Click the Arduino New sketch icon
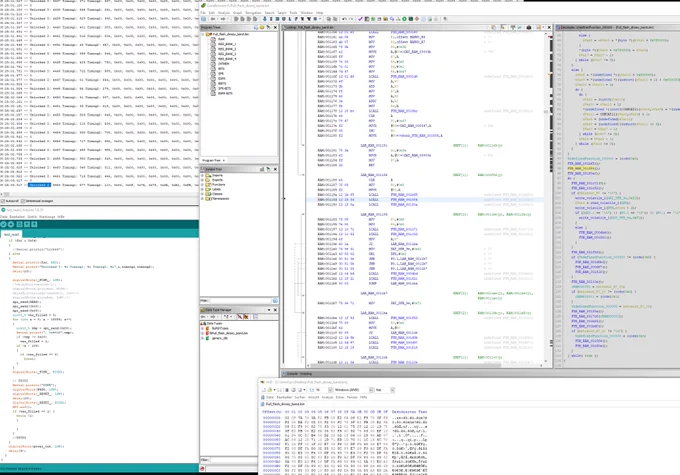 (19, 224)
